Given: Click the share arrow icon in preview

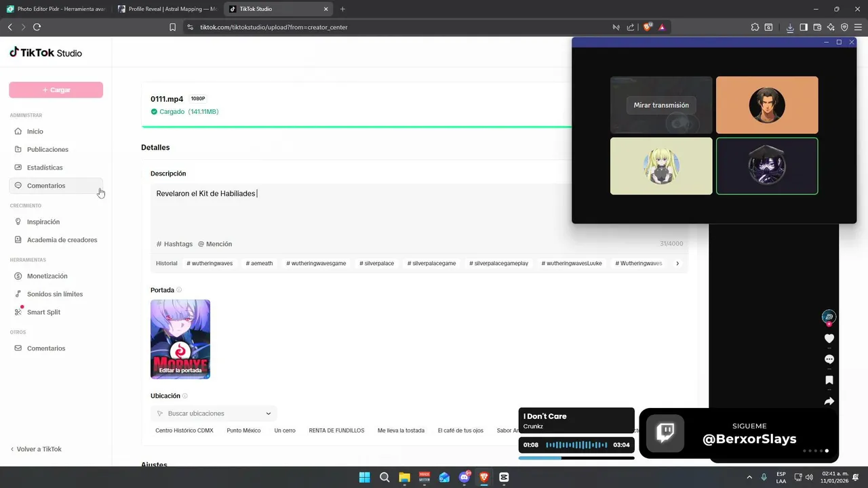Looking at the screenshot, I should coord(829,401).
